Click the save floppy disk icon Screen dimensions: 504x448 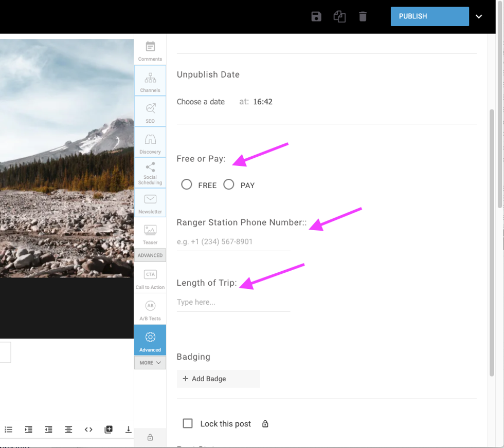[x=316, y=16]
